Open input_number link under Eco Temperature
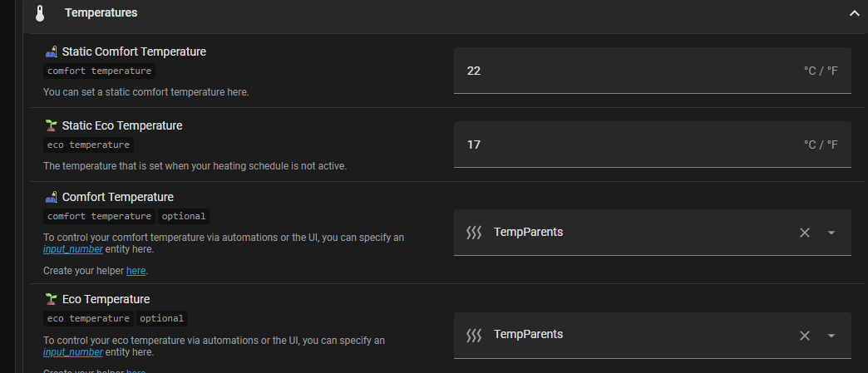This screenshot has height=373, width=868. pyautogui.click(x=73, y=352)
